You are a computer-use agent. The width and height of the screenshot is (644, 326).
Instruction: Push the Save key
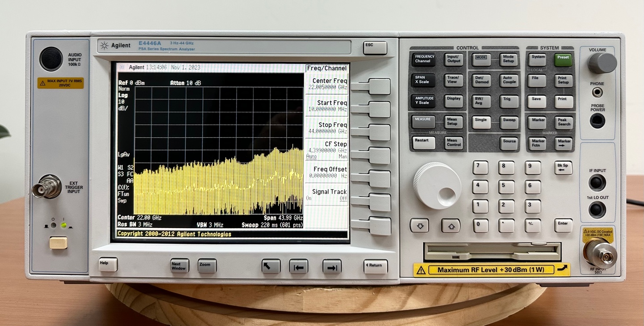pyautogui.click(x=537, y=102)
